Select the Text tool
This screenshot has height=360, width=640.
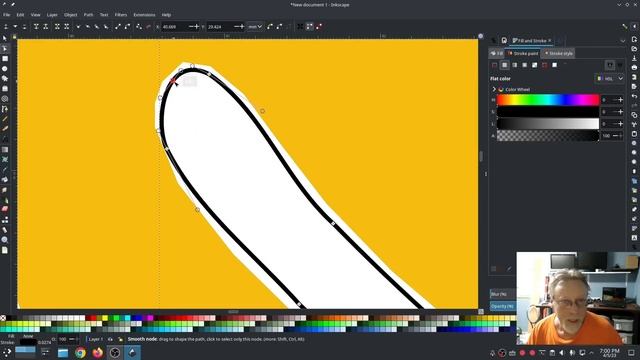coord(4,139)
